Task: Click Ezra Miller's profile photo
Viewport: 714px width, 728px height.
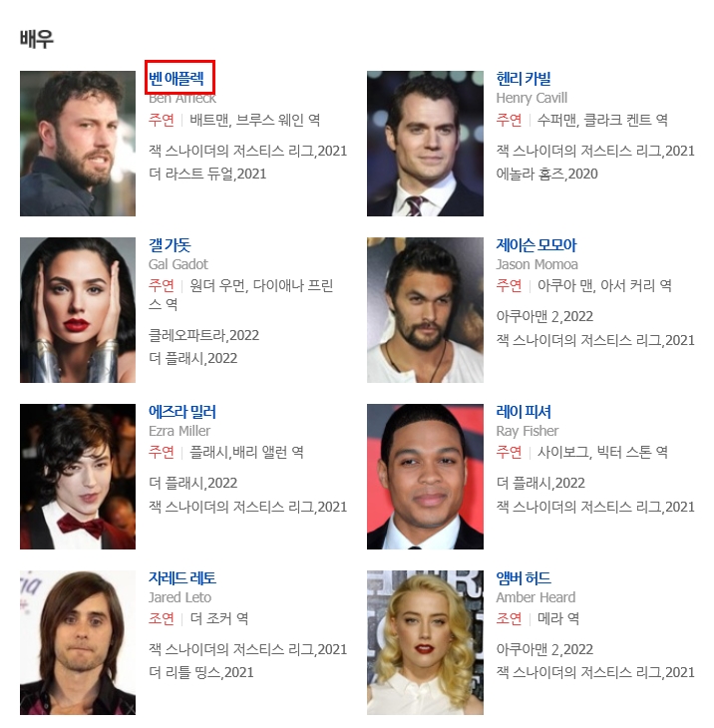Action: (x=78, y=477)
